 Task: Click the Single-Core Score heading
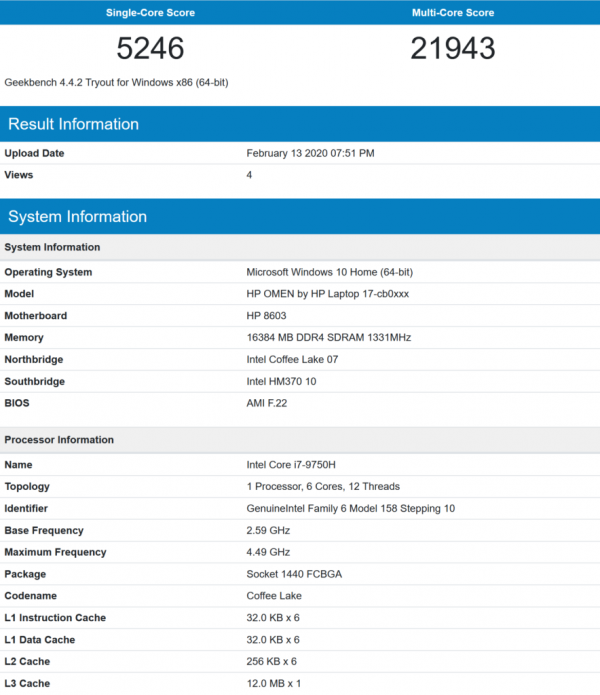pos(150,12)
